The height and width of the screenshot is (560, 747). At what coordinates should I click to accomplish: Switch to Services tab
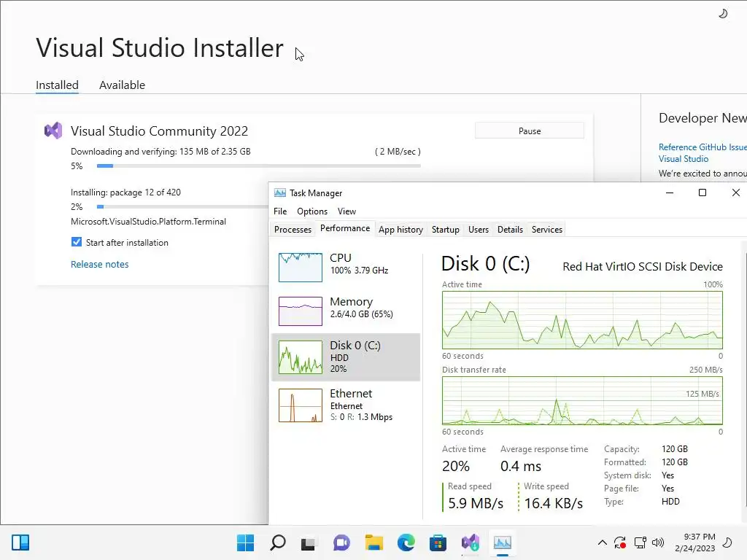[x=547, y=230]
